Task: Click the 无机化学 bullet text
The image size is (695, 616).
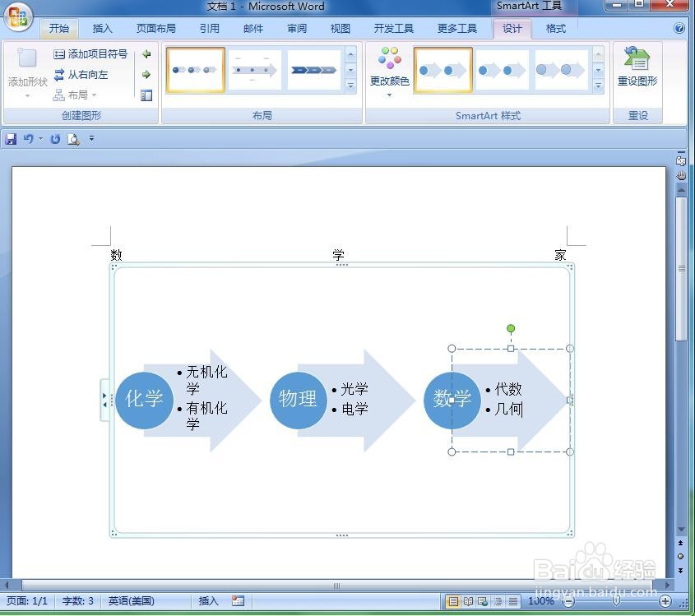Action: 206,380
